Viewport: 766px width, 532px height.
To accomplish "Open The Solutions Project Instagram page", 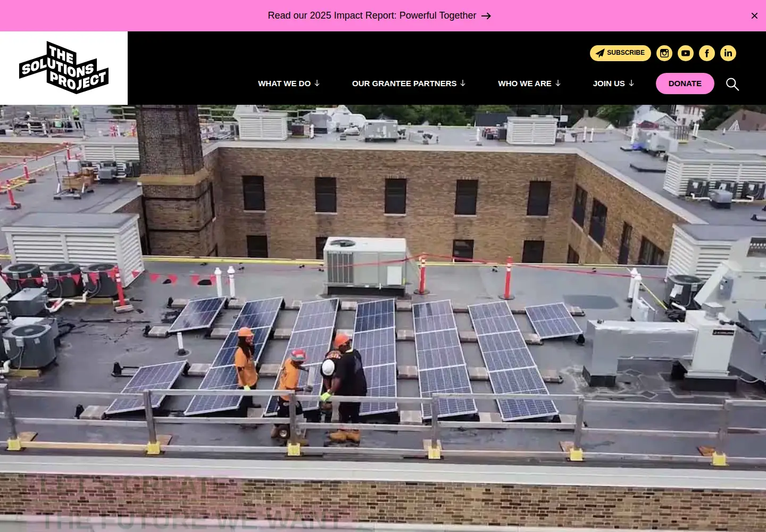I will coord(664,53).
